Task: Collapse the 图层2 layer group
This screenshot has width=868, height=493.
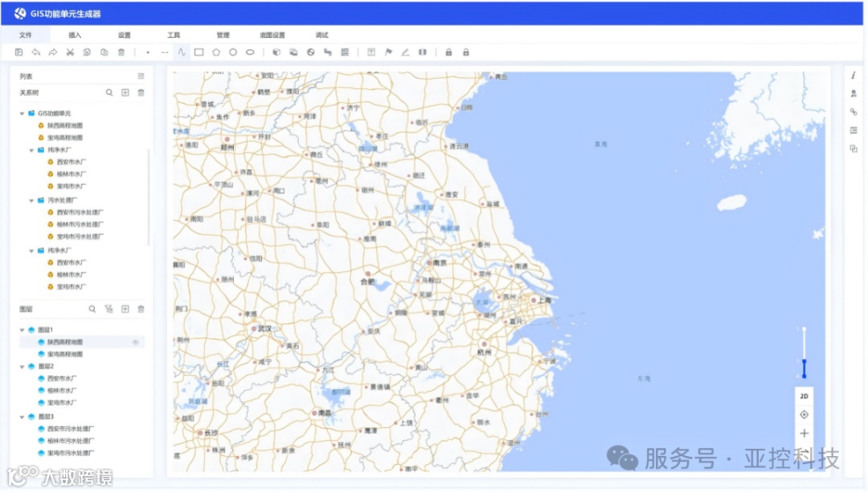Action: pos(23,367)
